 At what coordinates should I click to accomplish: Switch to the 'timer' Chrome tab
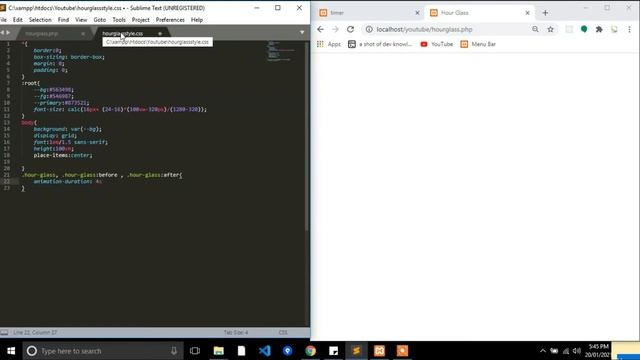[367, 13]
